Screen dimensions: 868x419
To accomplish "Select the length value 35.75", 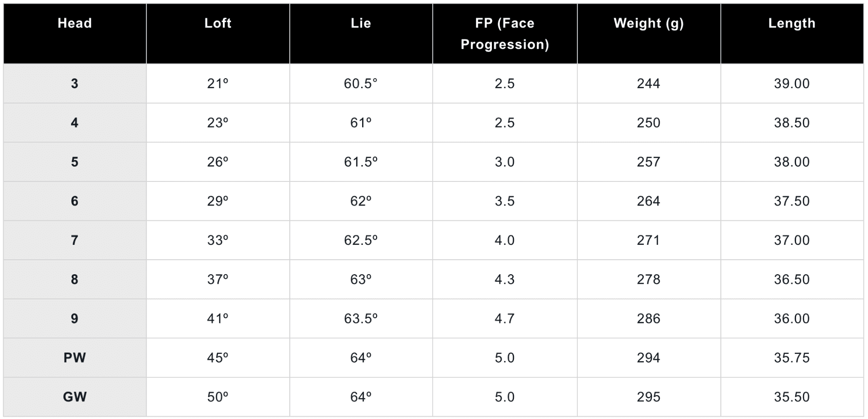I will point(792,358).
